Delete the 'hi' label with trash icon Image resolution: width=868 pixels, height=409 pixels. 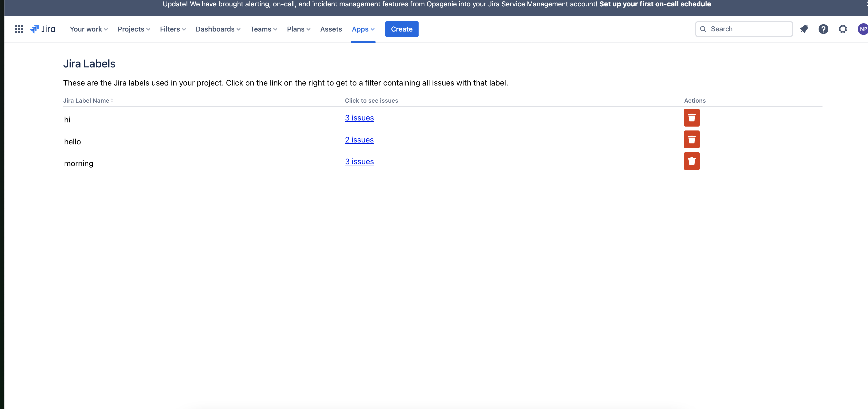click(691, 118)
